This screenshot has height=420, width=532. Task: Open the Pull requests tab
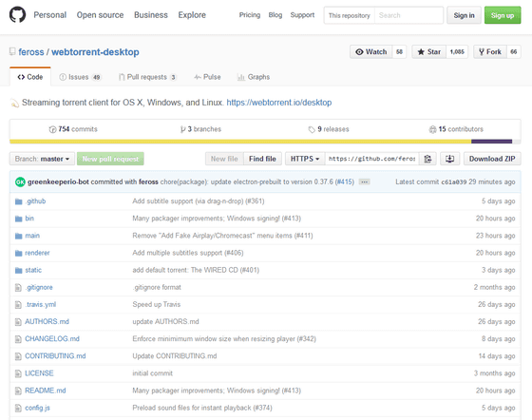click(147, 77)
